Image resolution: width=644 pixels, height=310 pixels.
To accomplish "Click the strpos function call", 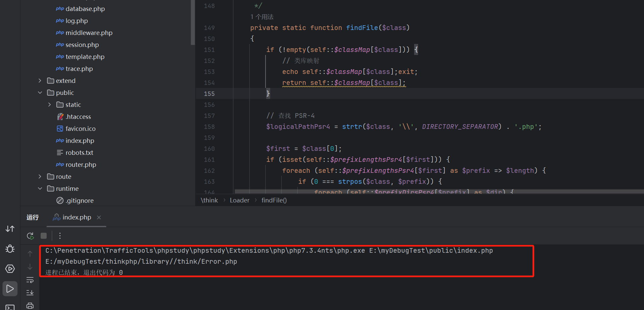I will [350, 181].
